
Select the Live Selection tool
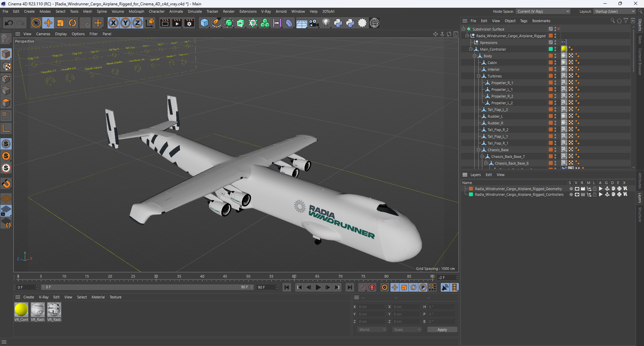pos(36,23)
